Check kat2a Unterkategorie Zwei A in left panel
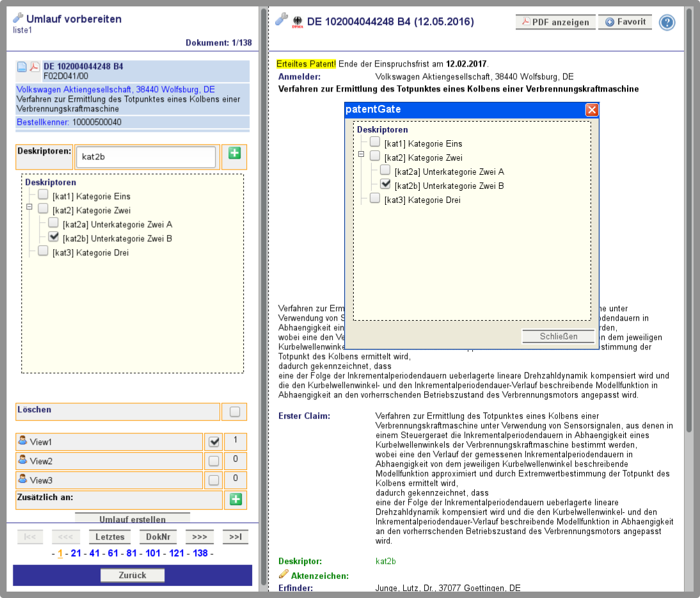 click(x=53, y=222)
